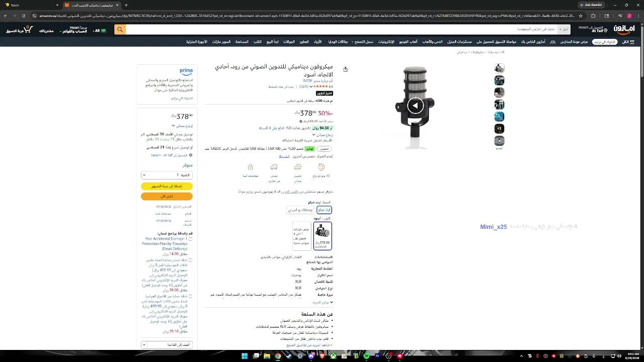
Task: Select the second color option card beside black
Action: [302, 236]
